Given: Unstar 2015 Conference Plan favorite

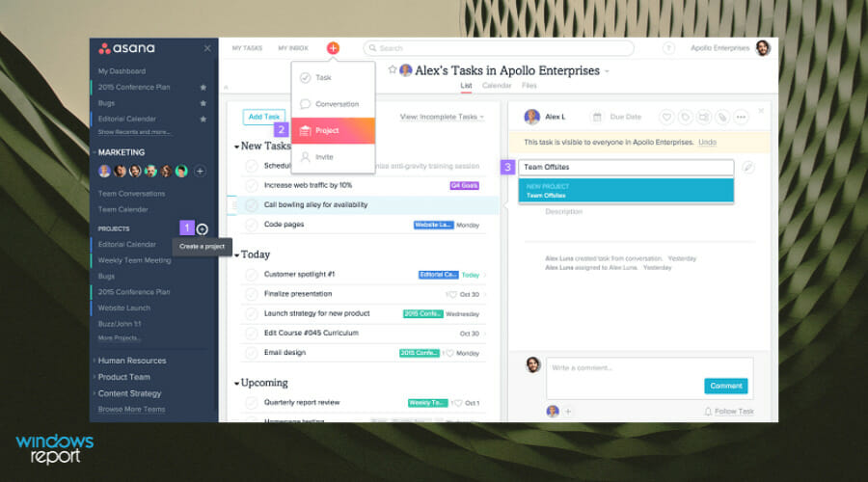Looking at the screenshot, I should (203, 88).
